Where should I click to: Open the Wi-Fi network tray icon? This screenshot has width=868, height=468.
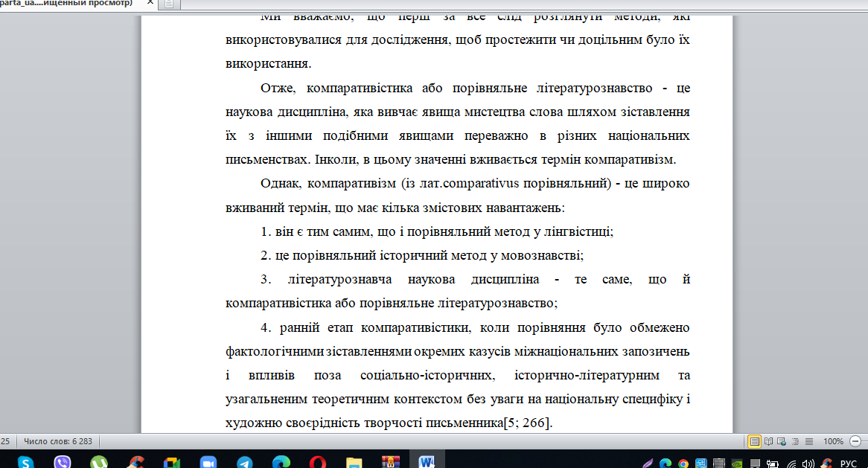[x=791, y=464]
